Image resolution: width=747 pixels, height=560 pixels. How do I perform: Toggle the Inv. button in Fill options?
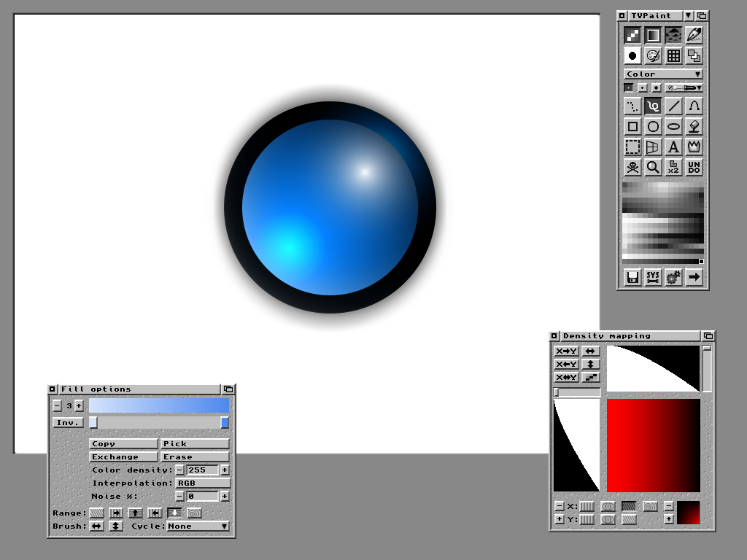[68, 423]
